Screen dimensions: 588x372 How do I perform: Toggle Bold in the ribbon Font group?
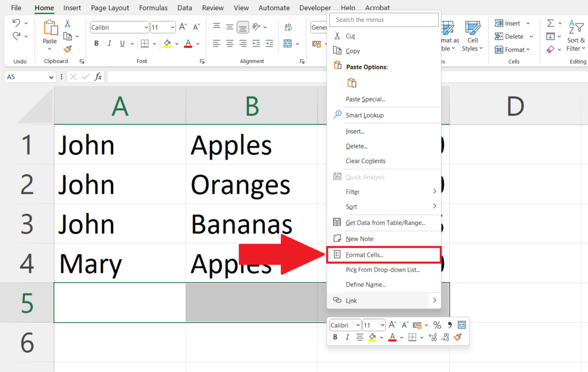[96, 44]
